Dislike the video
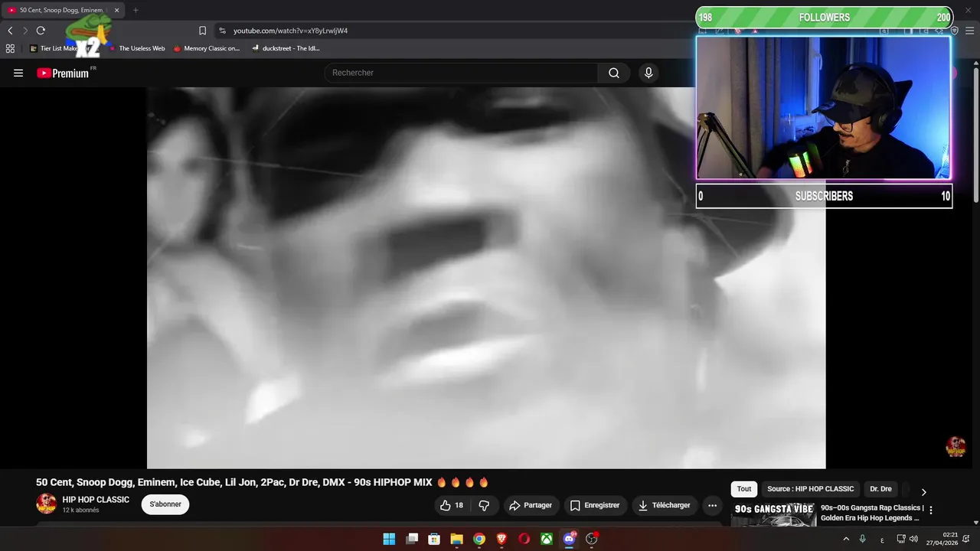Viewport: 980px width, 551px height. pos(484,505)
